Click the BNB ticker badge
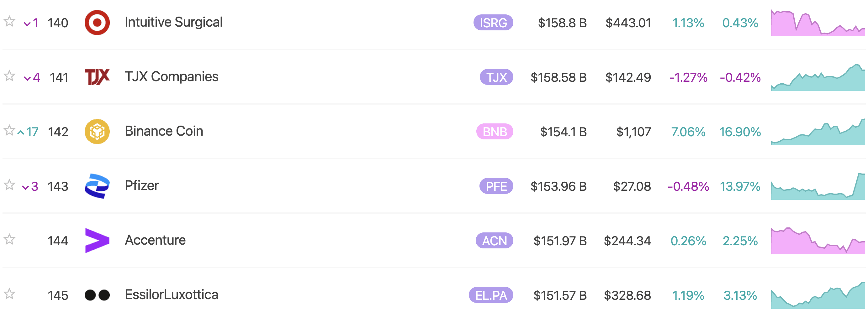The height and width of the screenshot is (317, 868). coord(494,132)
